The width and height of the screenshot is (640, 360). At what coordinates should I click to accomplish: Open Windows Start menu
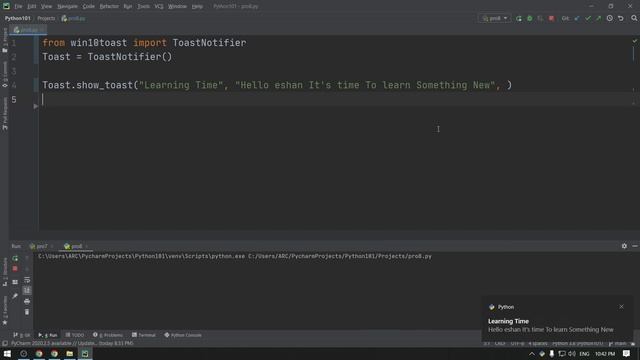(7, 353)
